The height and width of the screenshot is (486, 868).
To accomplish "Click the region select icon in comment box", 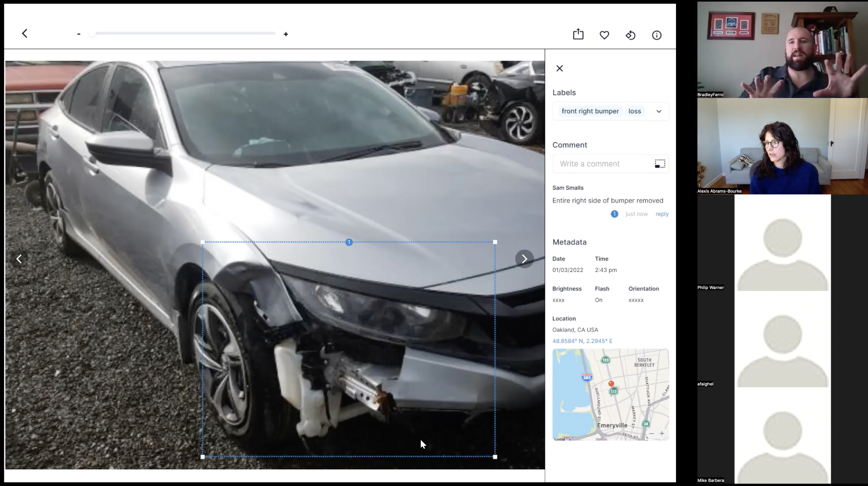I will click(x=660, y=164).
